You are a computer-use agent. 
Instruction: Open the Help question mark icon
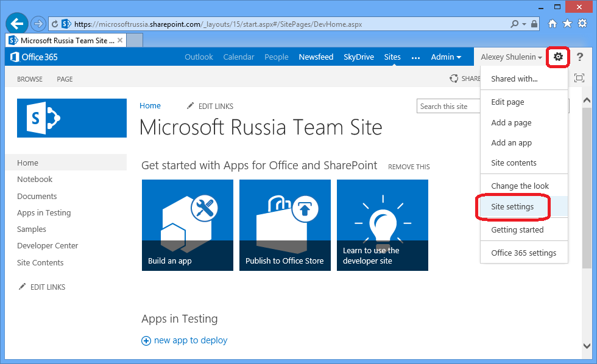pyautogui.click(x=579, y=57)
